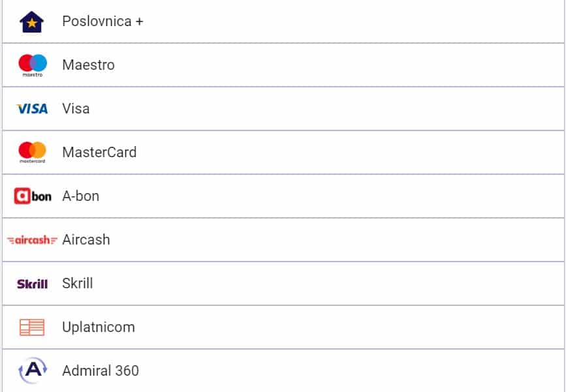Viewport: 566px width, 392px height.
Task: Click the A-bon red logo
Action: 33,196
